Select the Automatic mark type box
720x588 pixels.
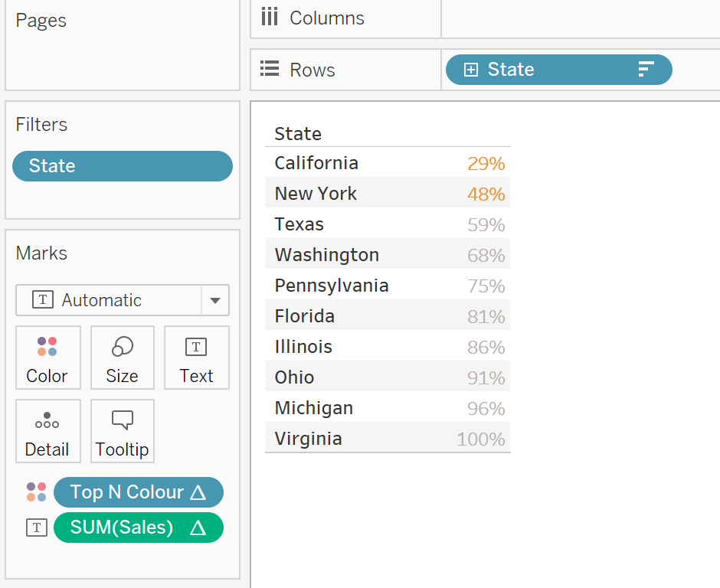click(x=108, y=300)
